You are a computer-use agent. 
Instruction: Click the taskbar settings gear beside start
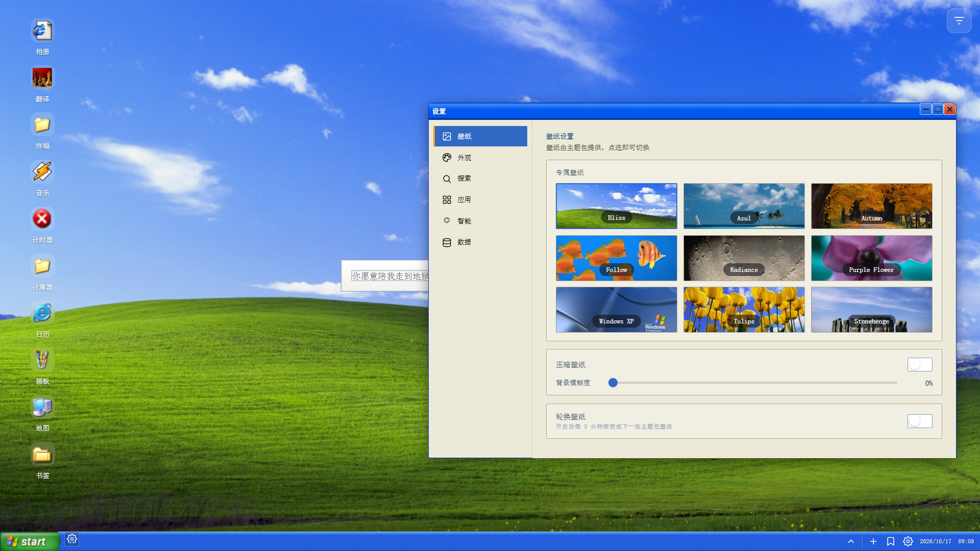72,539
